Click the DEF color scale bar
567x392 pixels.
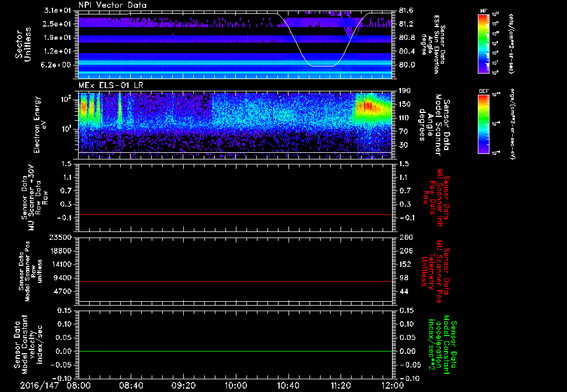coord(483,123)
